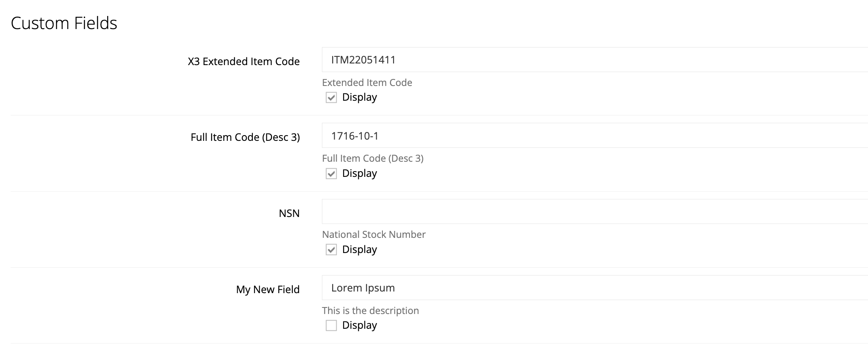Click the Full Item Code (Desc 3) label

pos(245,137)
